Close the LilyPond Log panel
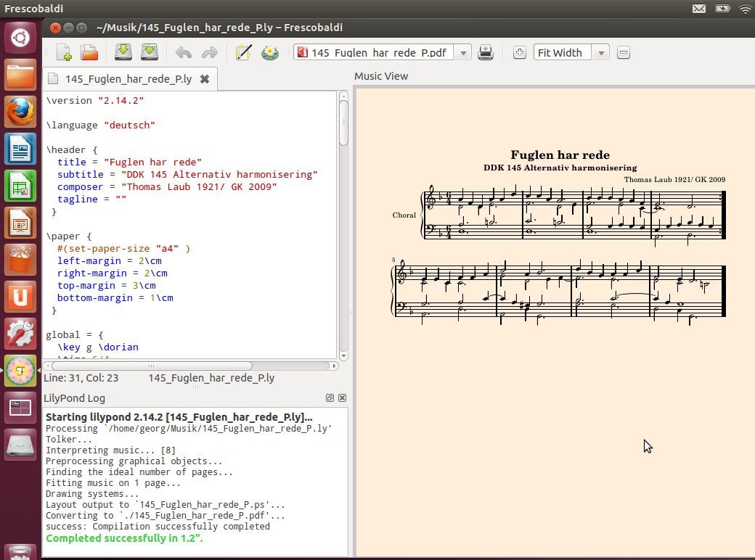The height and width of the screenshot is (560, 755). (x=343, y=398)
